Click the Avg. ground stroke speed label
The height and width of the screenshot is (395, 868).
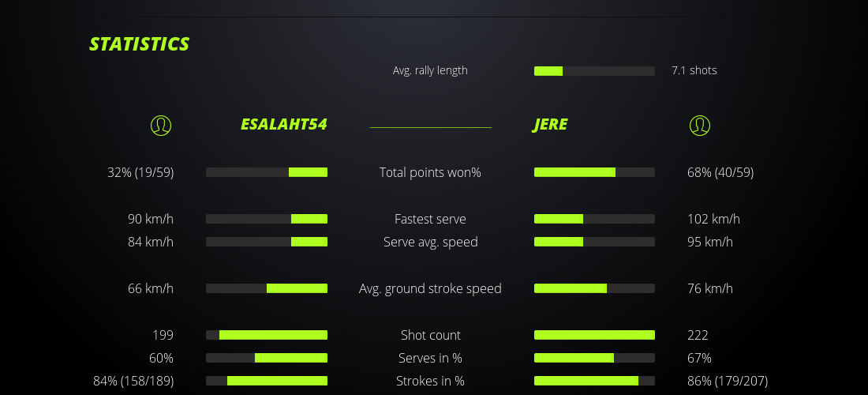pos(430,288)
